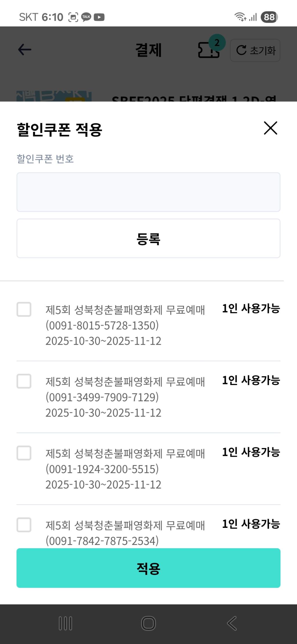
Task: Tap the 결제 page title
Action: (148, 50)
